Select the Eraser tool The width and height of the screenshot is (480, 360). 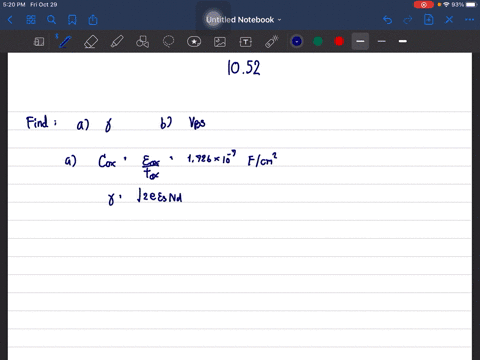click(91, 42)
